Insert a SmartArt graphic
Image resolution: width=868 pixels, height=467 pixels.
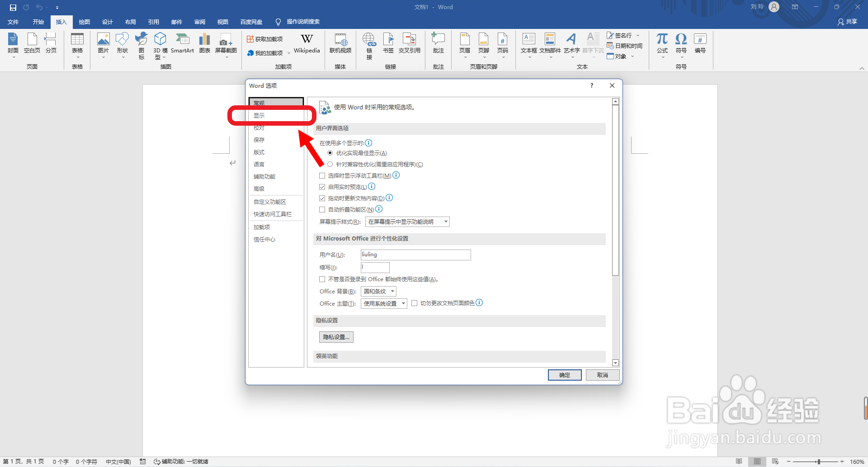pyautogui.click(x=182, y=44)
